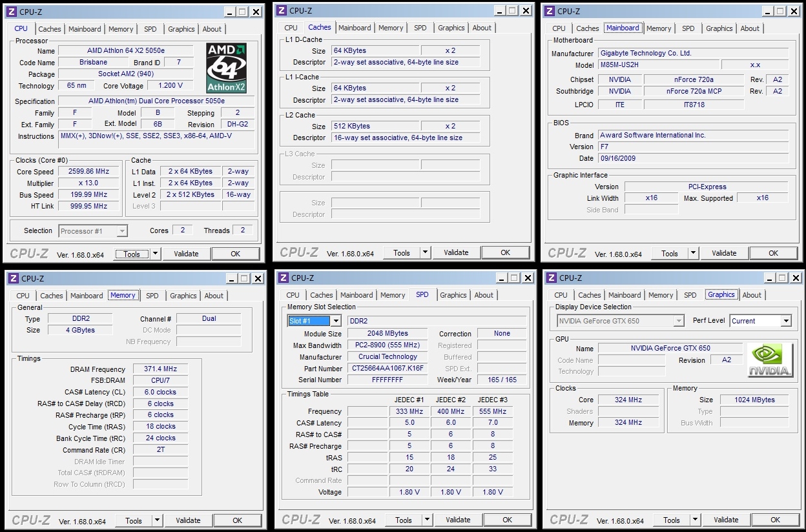Click the CPU-Z title icon in the CPU tab window

[12, 12]
